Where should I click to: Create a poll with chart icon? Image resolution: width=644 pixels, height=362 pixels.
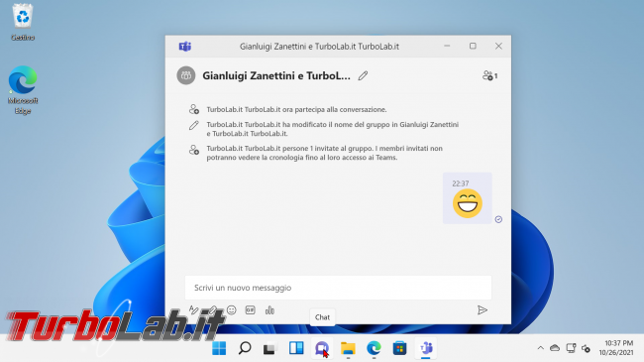269,310
